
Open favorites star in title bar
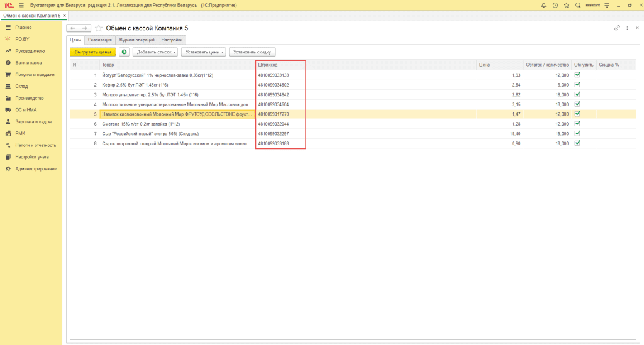click(x=567, y=5)
